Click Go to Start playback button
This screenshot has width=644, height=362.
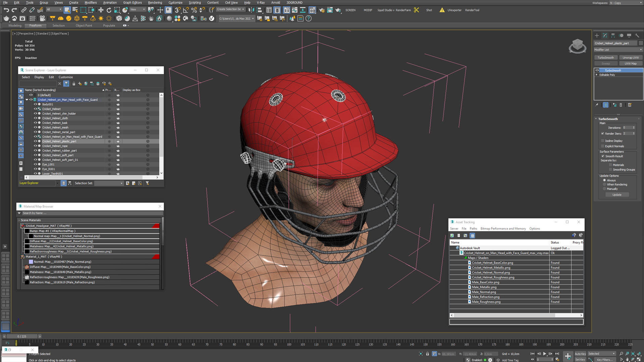coord(532,354)
